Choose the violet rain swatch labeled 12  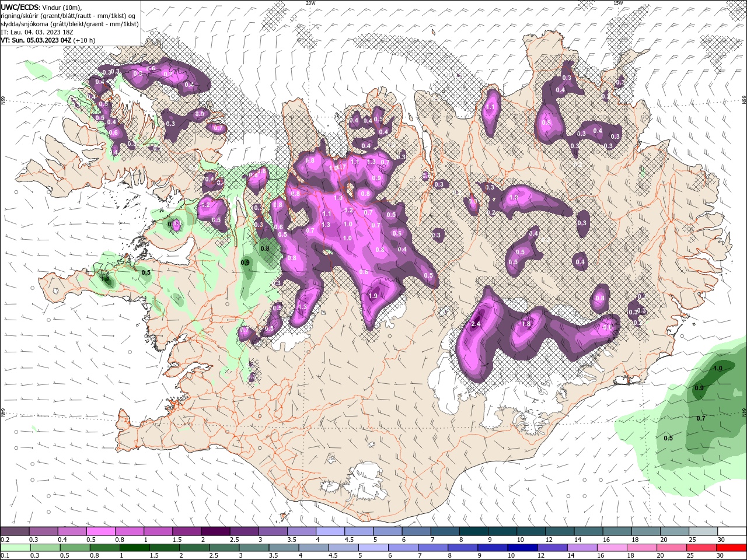552,548
